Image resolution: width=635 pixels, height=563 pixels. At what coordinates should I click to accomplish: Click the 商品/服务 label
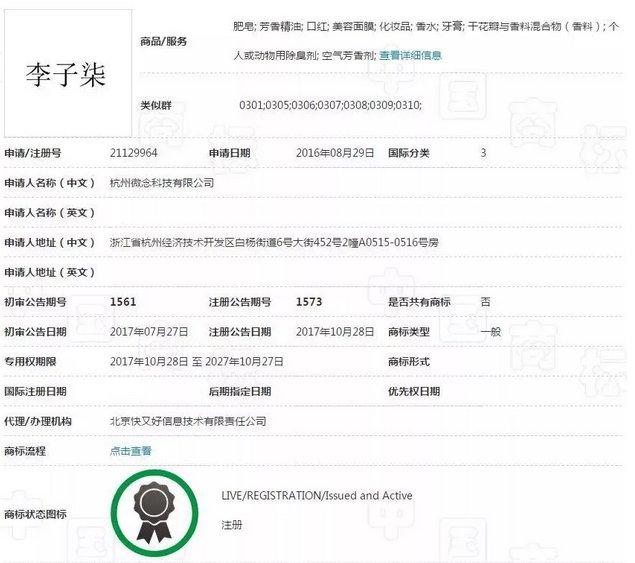click(164, 41)
